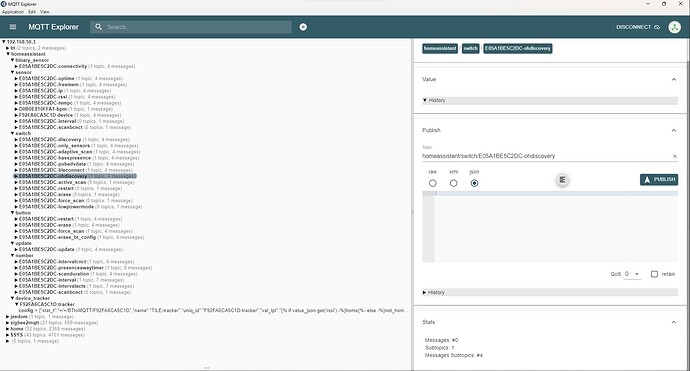Select E05A1BE5C2DC-connectivity topic

coord(53,66)
